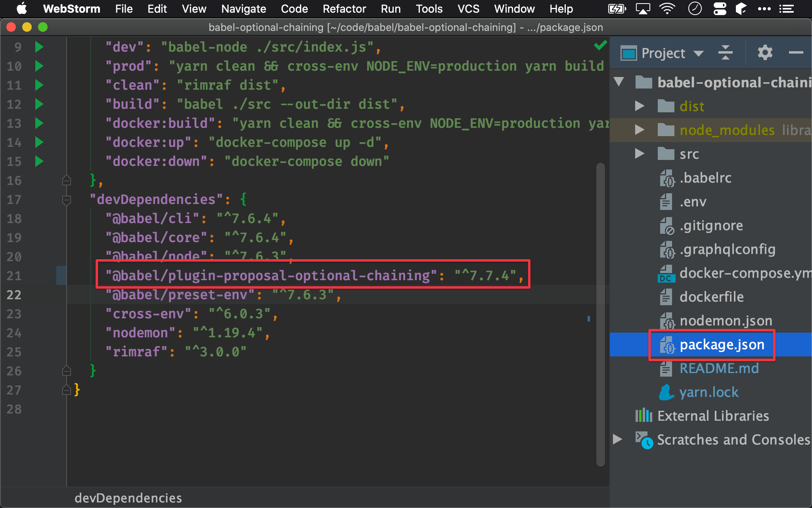Place cursor on "nodemon" dependency key
Screen dimensions: 812x508
(x=140, y=333)
